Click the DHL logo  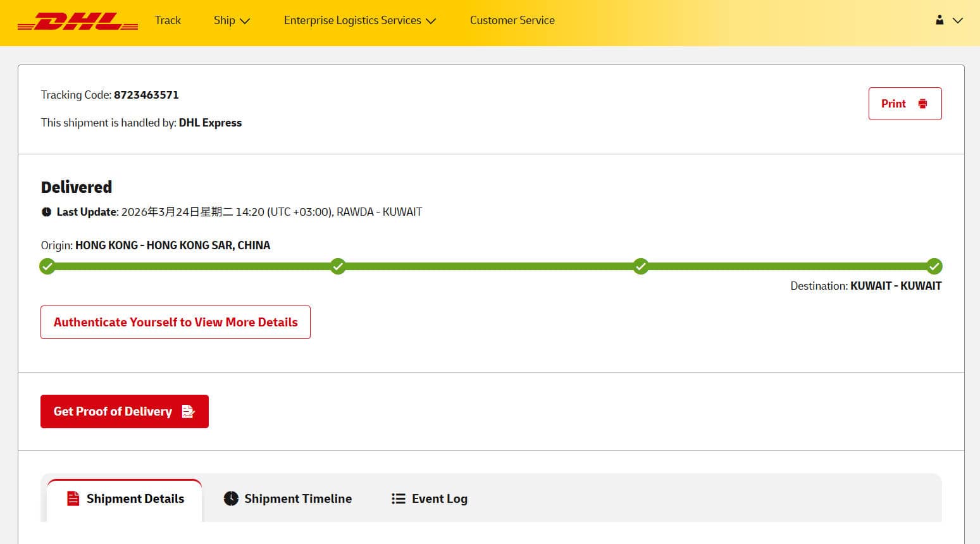(78, 22)
